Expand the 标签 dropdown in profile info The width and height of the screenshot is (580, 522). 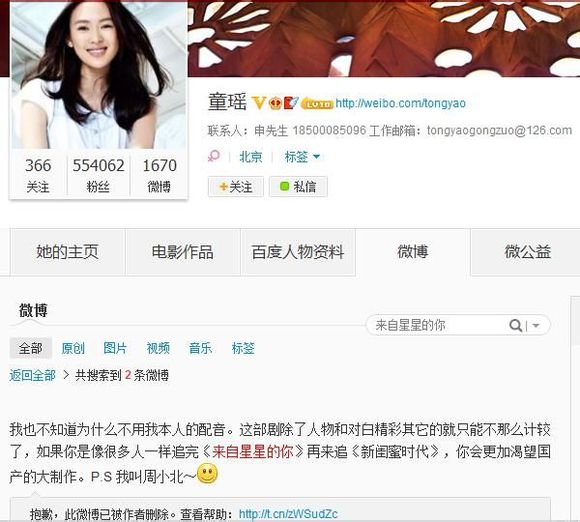[302, 157]
